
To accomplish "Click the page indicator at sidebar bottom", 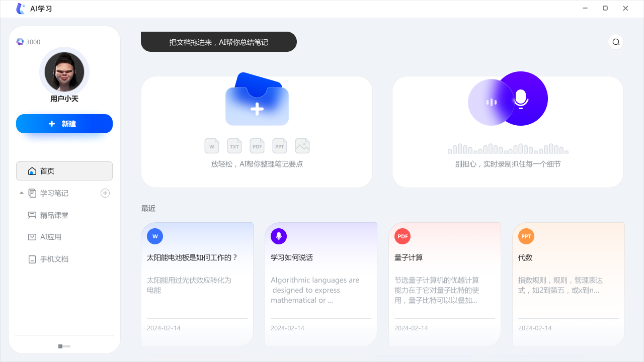I will (x=64, y=346).
